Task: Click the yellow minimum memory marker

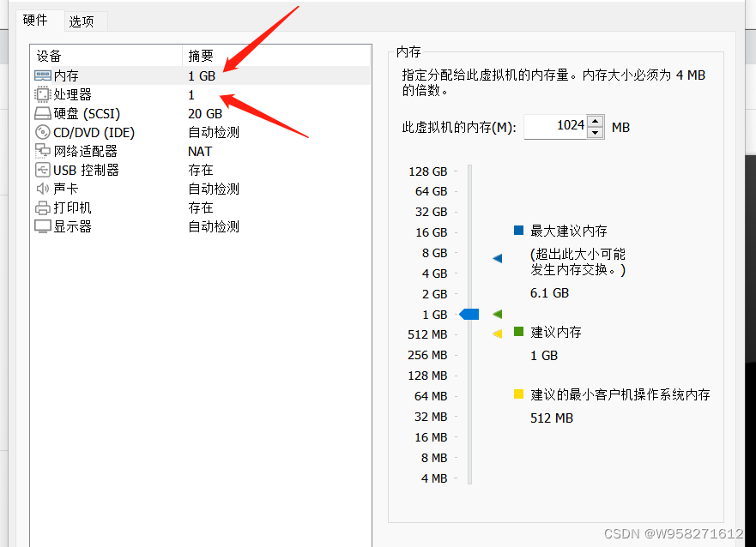Action: tap(498, 334)
